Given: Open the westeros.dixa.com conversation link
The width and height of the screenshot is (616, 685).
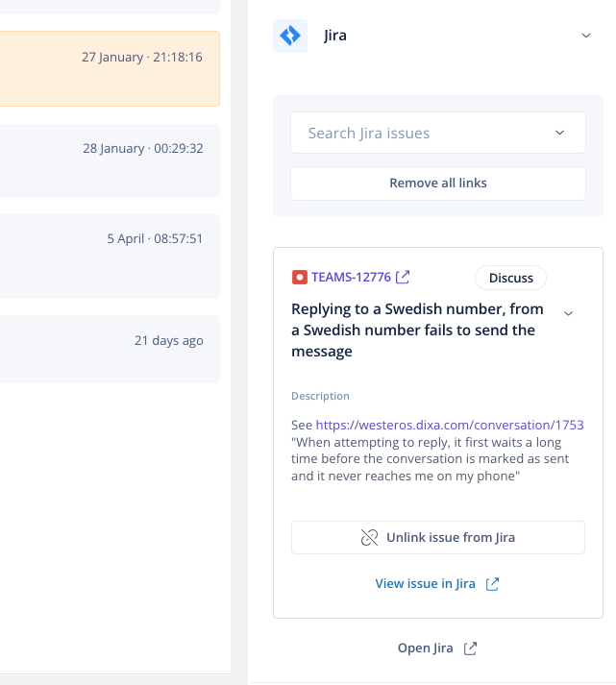Looking at the screenshot, I should coord(450,425).
